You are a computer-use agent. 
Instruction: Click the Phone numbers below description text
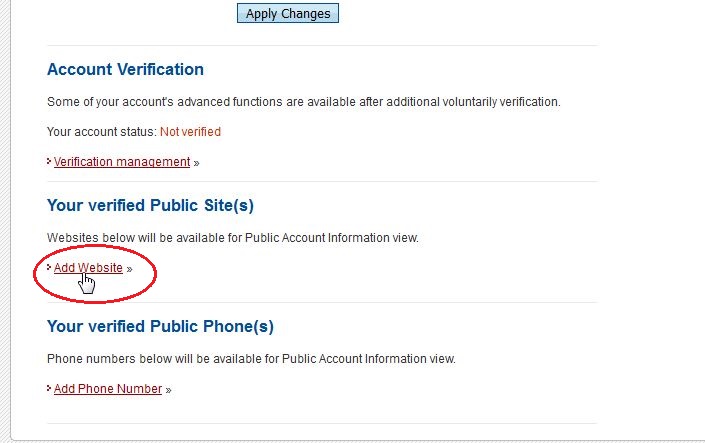[251, 359]
